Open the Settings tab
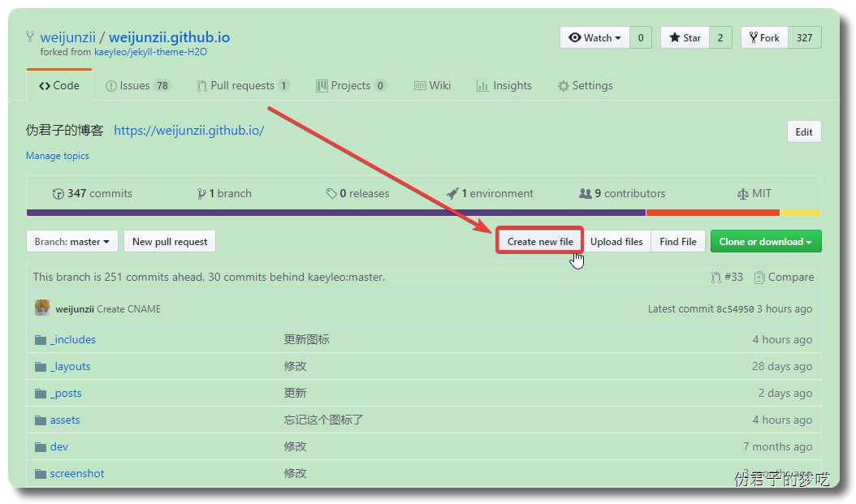 [586, 86]
